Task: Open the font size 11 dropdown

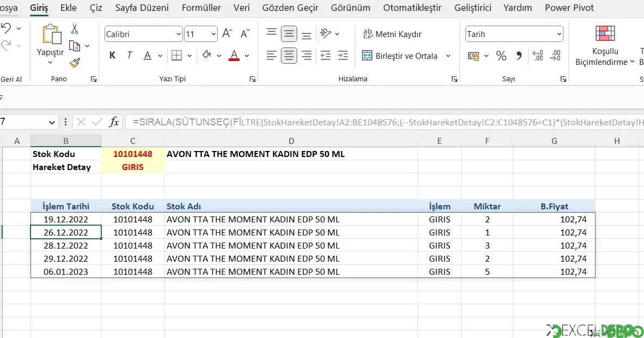Action: [213, 34]
